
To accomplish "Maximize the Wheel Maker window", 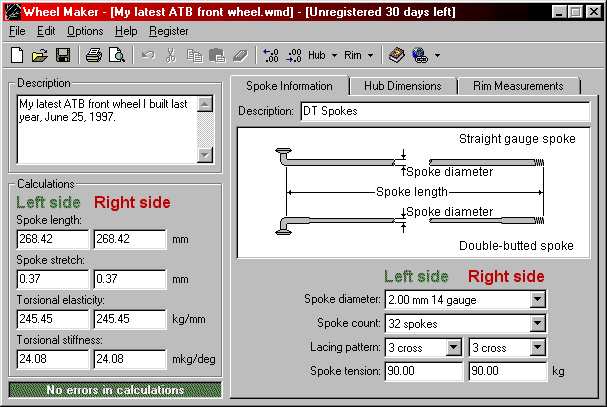I will coord(576,12).
